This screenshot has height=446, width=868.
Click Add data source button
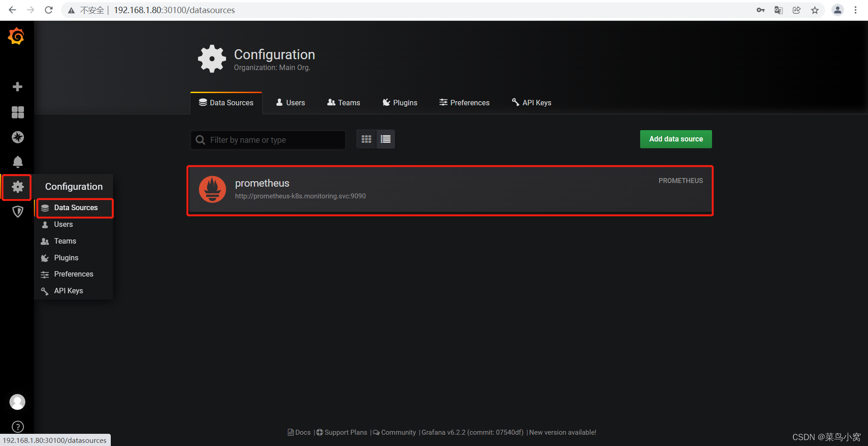[676, 139]
